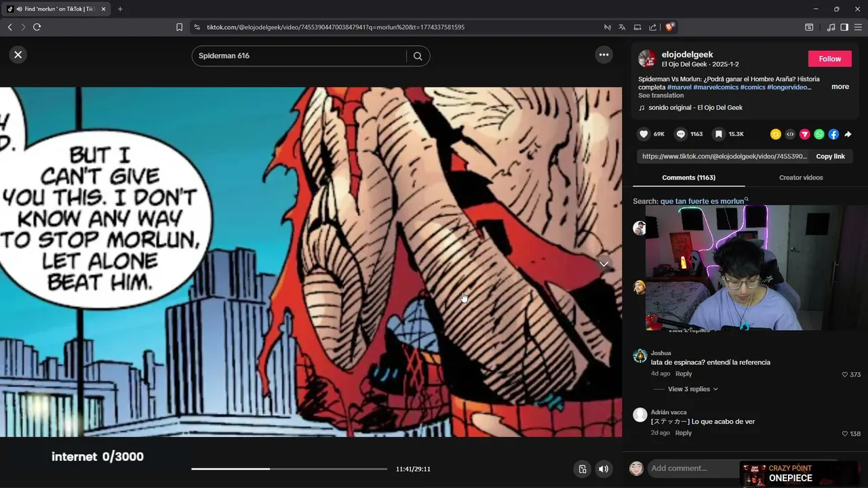View site information icon in the address bar
Viewport: 868px width, 488px height.
[197, 27]
